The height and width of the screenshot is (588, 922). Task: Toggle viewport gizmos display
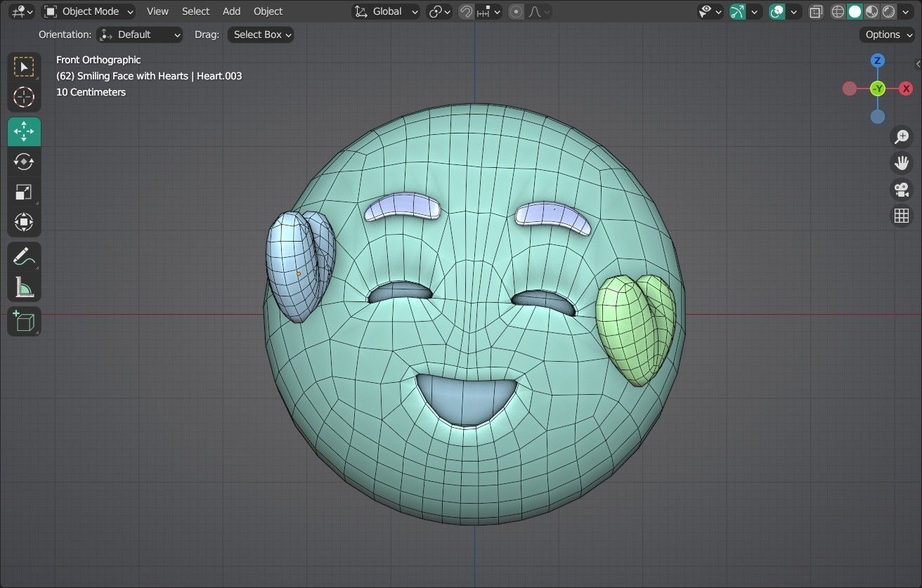(x=737, y=11)
